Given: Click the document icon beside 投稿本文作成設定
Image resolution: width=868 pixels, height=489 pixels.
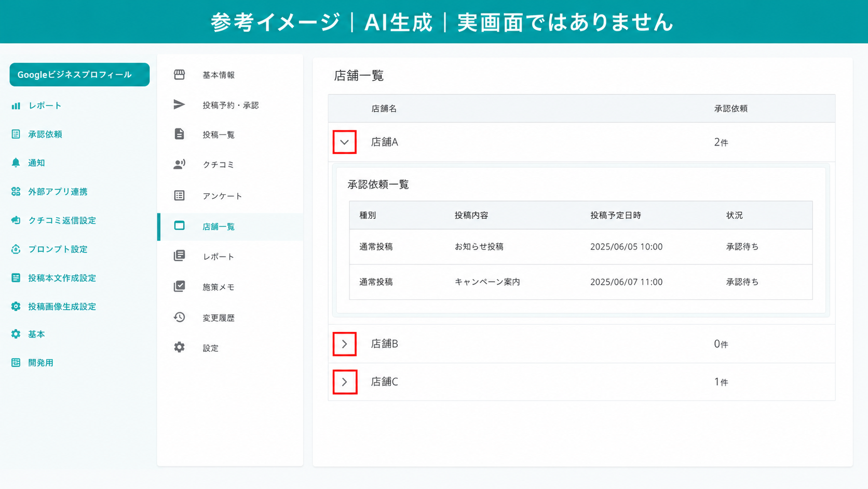Looking at the screenshot, I should [x=16, y=277].
